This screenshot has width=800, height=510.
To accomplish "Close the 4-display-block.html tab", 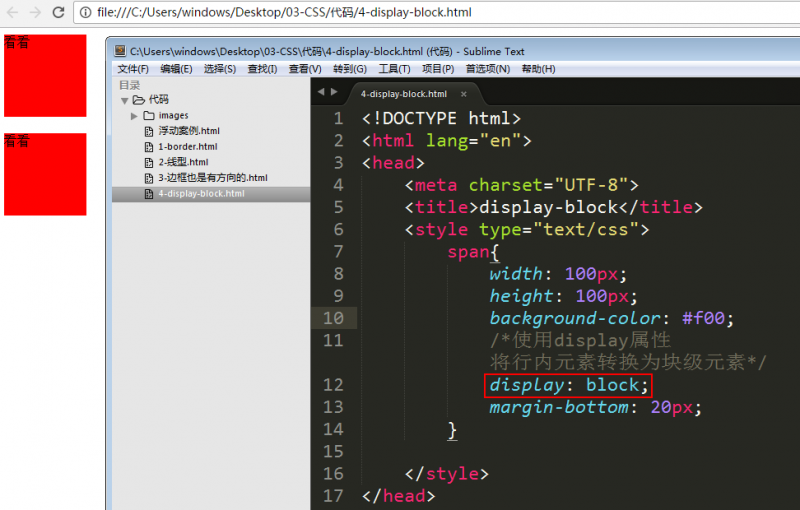I will (463, 94).
